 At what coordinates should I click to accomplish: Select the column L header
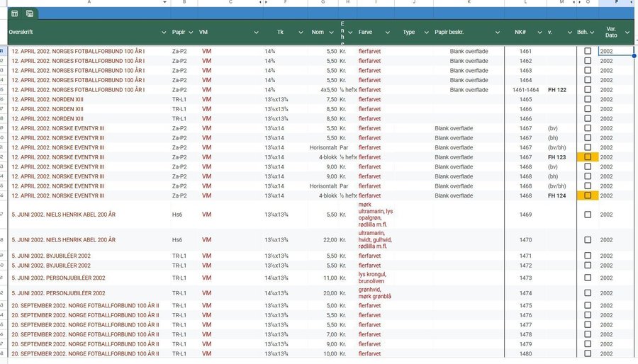click(525, 3)
